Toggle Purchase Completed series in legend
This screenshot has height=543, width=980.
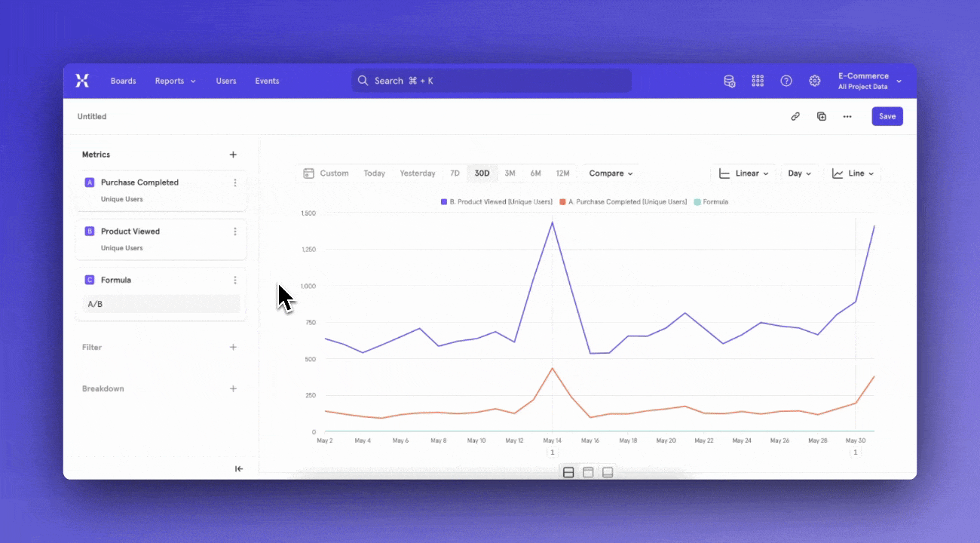point(623,202)
